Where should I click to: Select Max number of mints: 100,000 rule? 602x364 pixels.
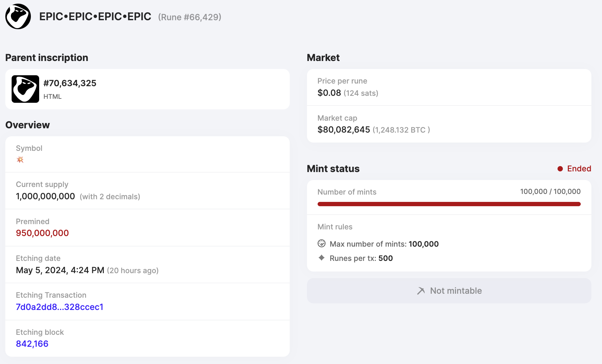(384, 244)
